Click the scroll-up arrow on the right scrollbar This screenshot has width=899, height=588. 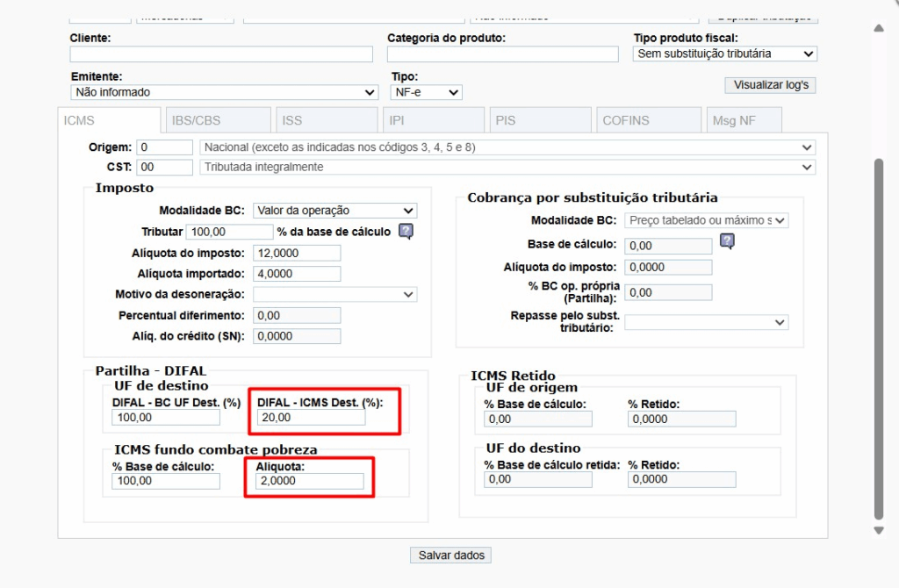[878, 27]
